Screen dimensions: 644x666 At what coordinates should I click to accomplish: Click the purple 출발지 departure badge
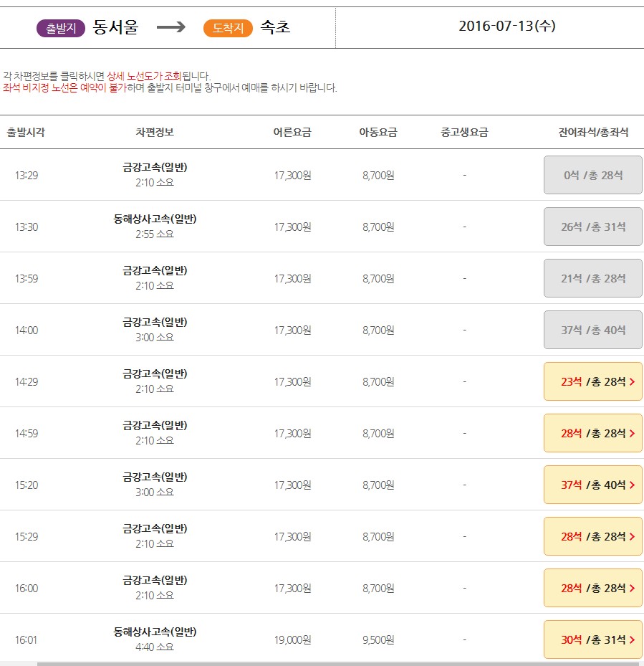coord(61,28)
